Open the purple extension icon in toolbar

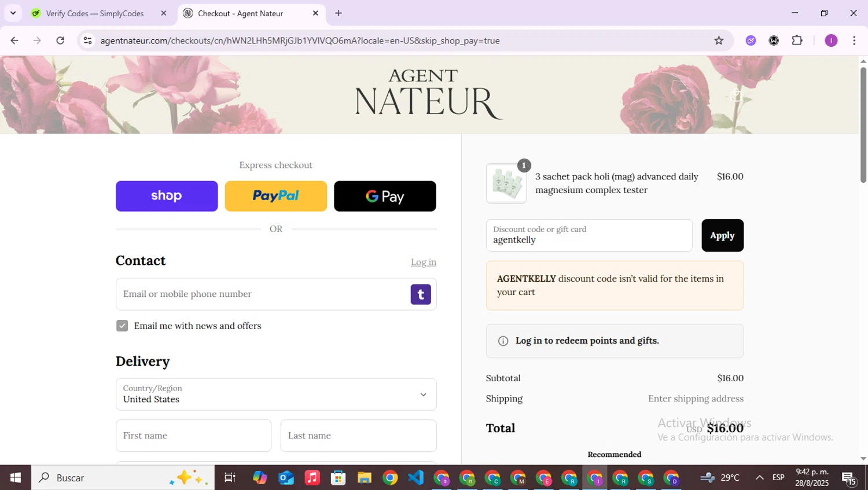pyautogui.click(x=751, y=40)
